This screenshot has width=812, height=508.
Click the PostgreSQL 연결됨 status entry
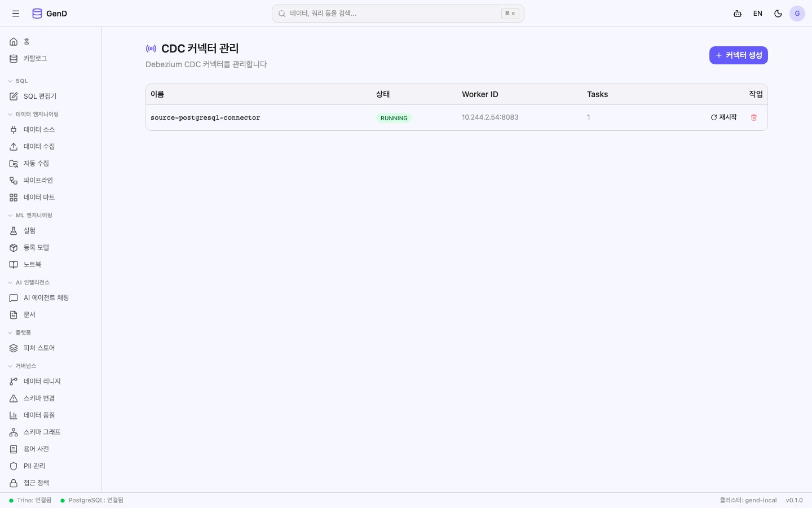coord(92,500)
